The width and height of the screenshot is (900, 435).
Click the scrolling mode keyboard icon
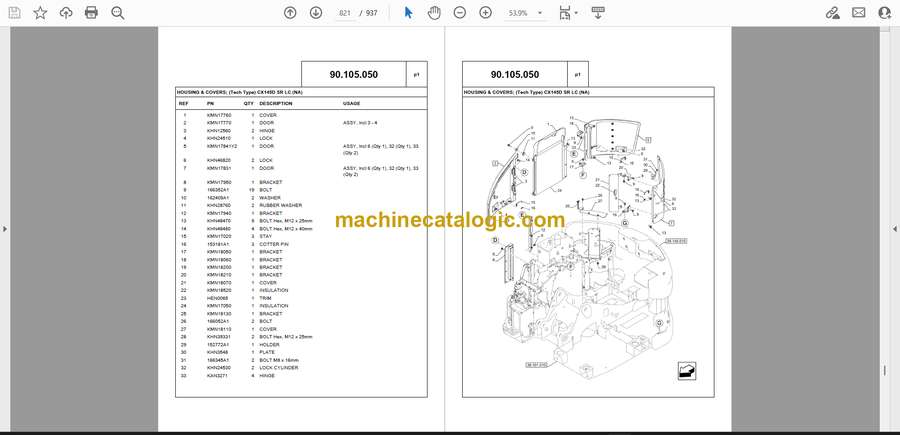pos(598,13)
